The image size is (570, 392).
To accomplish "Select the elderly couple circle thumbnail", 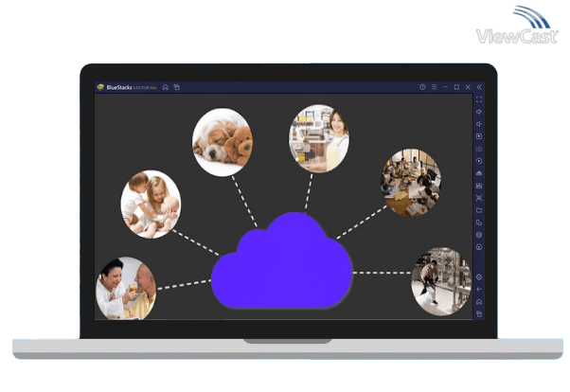I will [125, 288].
